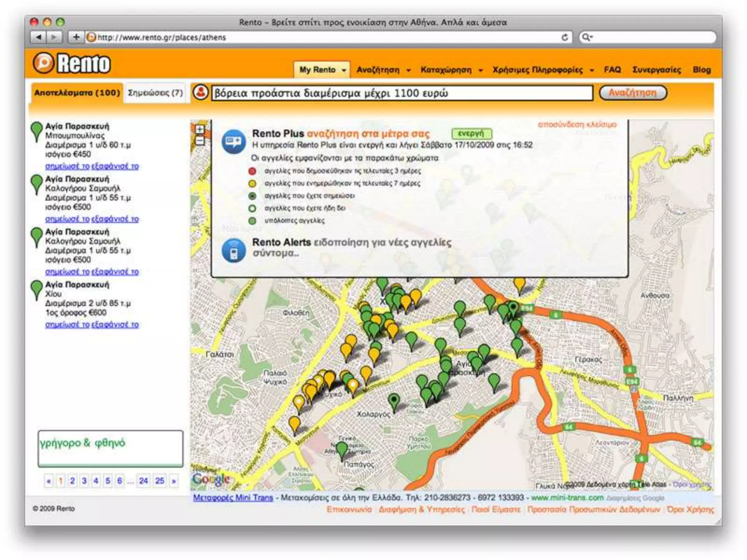Image resolution: width=747 pixels, height=560 pixels.
Task: Click the map zoom out minus button
Action: point(200,141)
